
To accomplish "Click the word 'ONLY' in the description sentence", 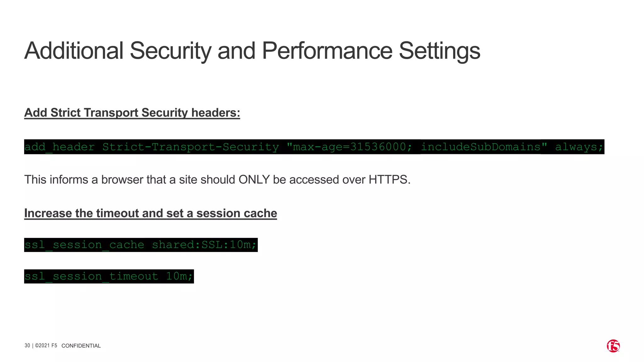I will [254, 180].
